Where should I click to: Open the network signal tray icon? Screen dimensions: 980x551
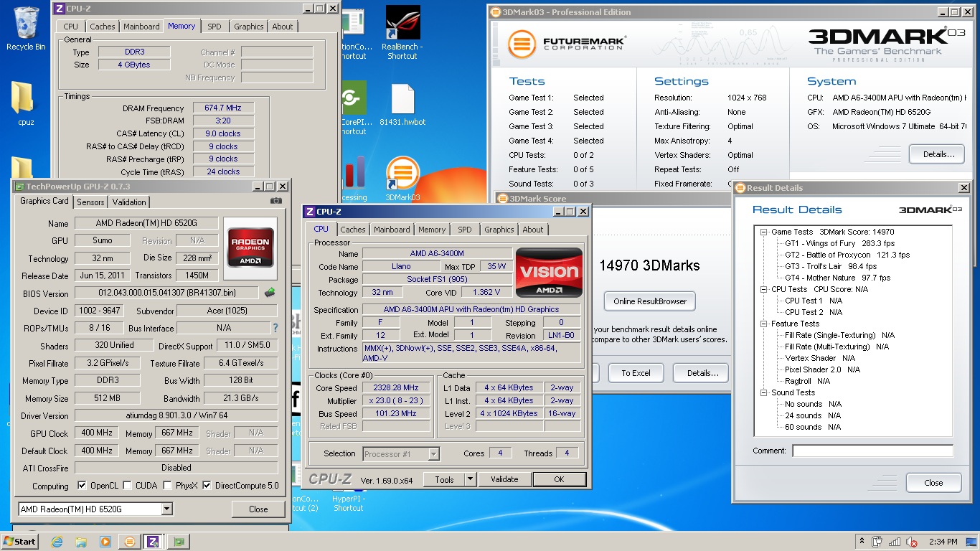click(x=895, y=542)
